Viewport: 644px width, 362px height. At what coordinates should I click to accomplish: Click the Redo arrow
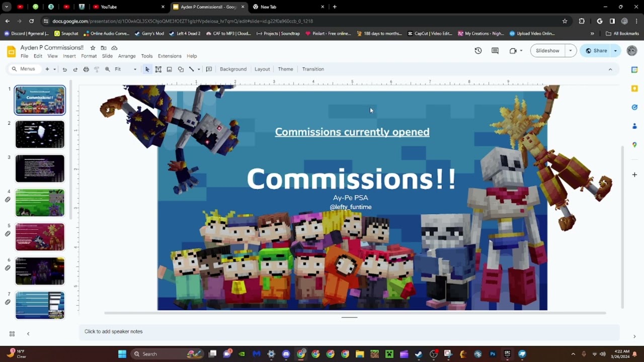pos(75,69)
